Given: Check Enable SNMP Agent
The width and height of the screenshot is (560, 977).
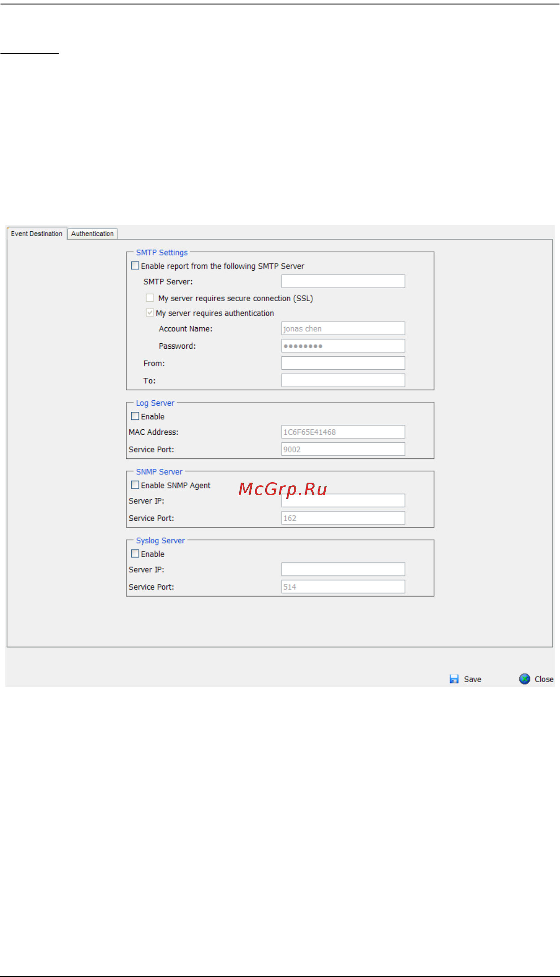Looking at the screenshot, I should pos(135,485).
